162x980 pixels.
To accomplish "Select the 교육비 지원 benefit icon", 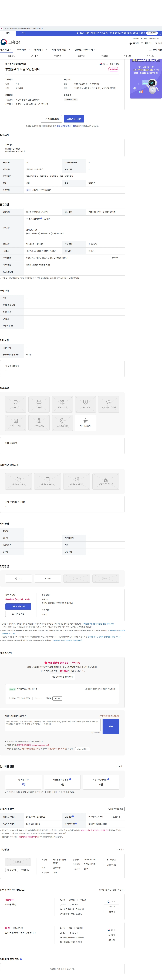I will [85, 404].
